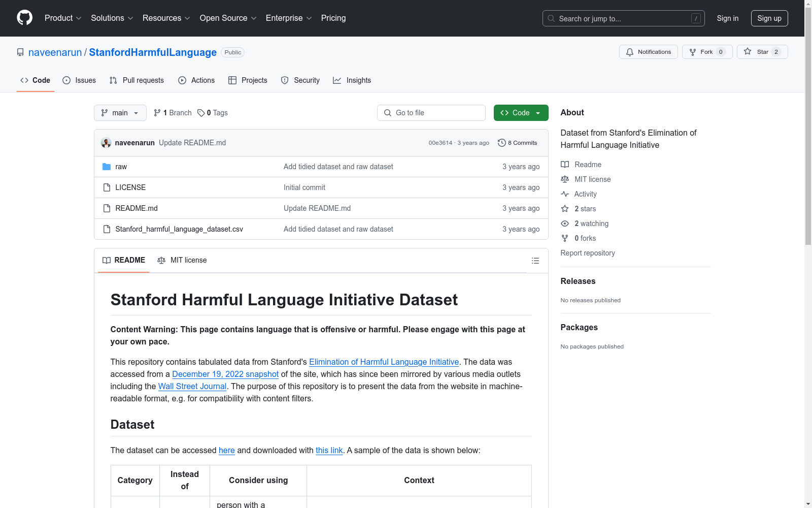Open the Releases section heading
Viewport: 812px width, 508px height.
578,281
